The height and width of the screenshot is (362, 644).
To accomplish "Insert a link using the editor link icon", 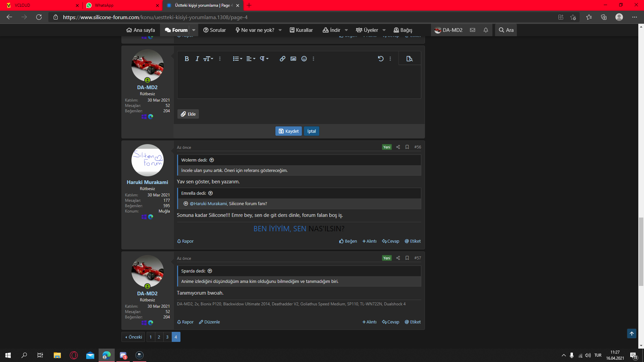I will (282, 59).
